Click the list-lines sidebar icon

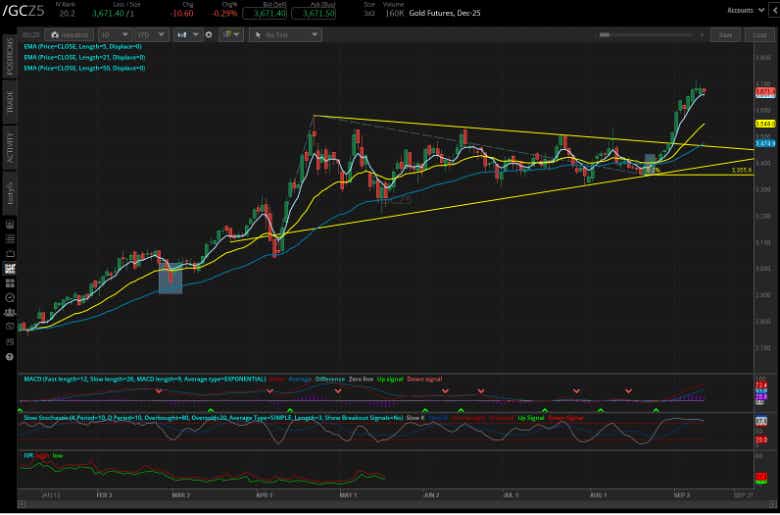9,239
